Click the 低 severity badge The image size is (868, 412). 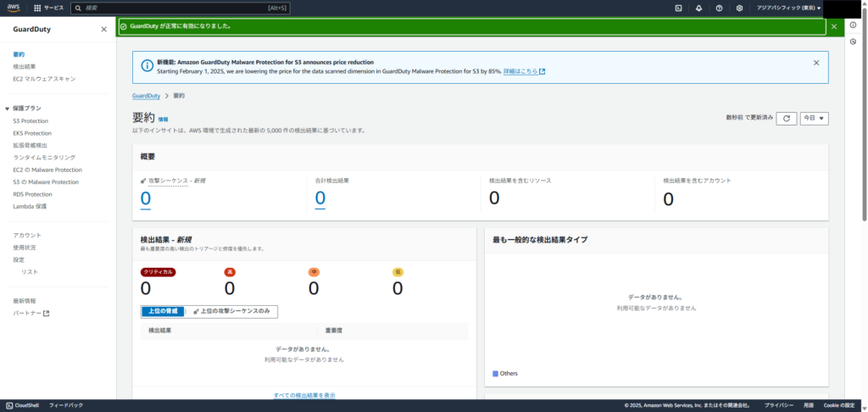point(398,272)
